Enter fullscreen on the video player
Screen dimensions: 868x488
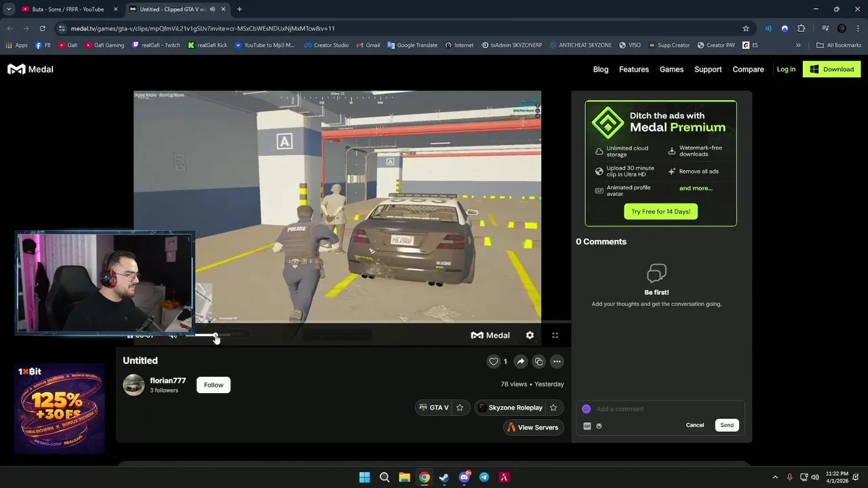pos(555,335)
